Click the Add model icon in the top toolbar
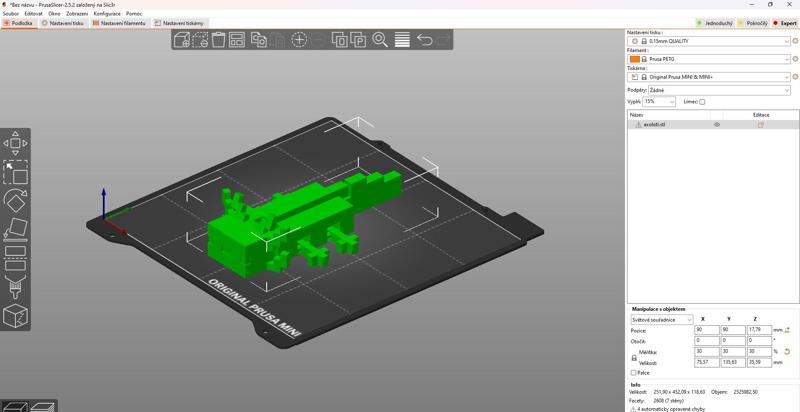This screenshot has width=800, height=412. (x=182, y=40)
